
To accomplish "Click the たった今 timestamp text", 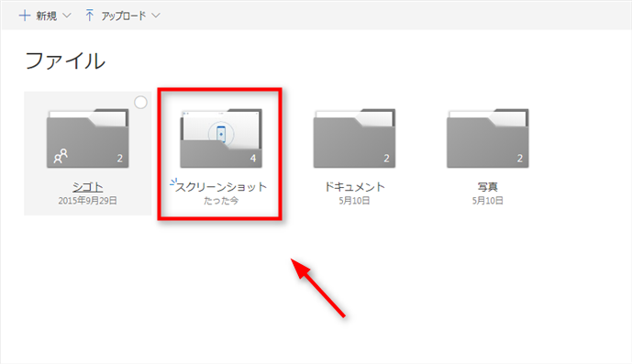I will pos(221,201).
